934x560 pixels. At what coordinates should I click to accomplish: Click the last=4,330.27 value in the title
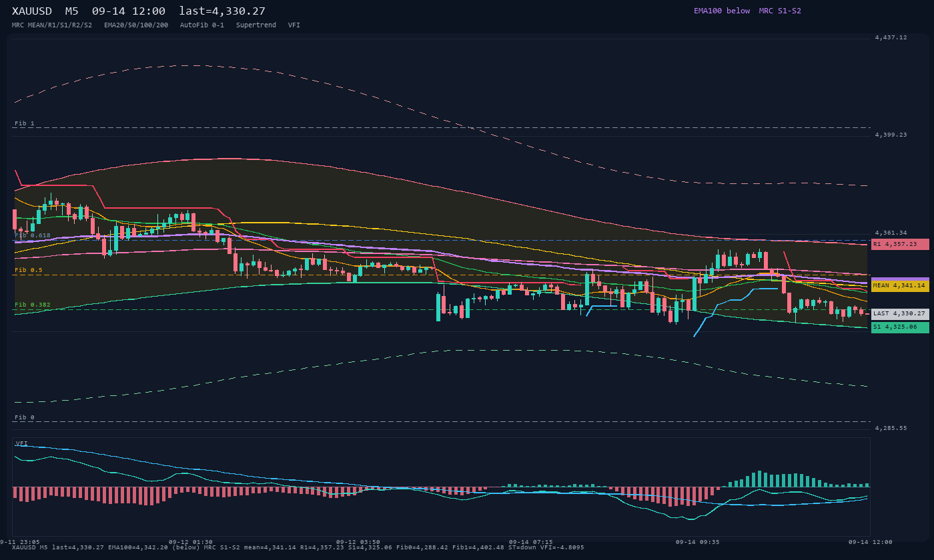coord(222,11)
